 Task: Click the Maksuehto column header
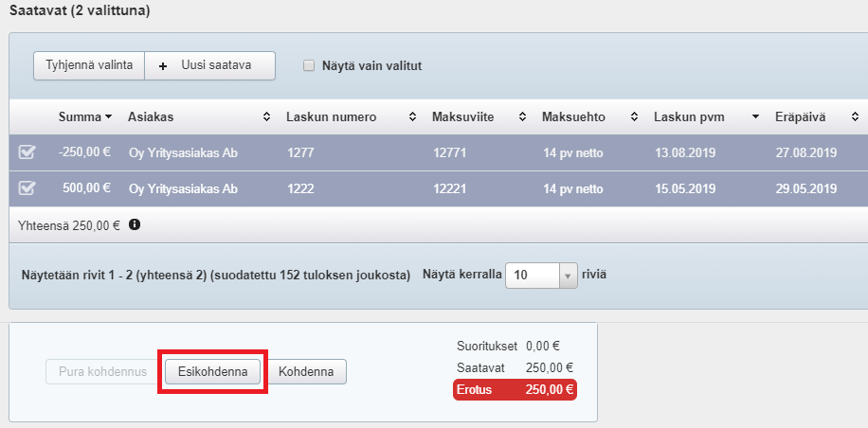coord(572,116)
